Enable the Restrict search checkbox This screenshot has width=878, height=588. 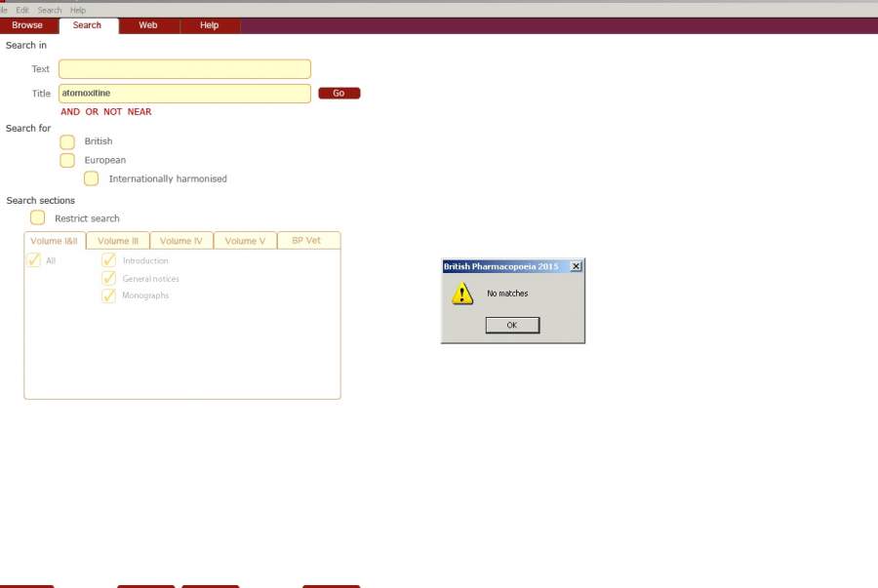pyautogui.click(x=37, y=217)
